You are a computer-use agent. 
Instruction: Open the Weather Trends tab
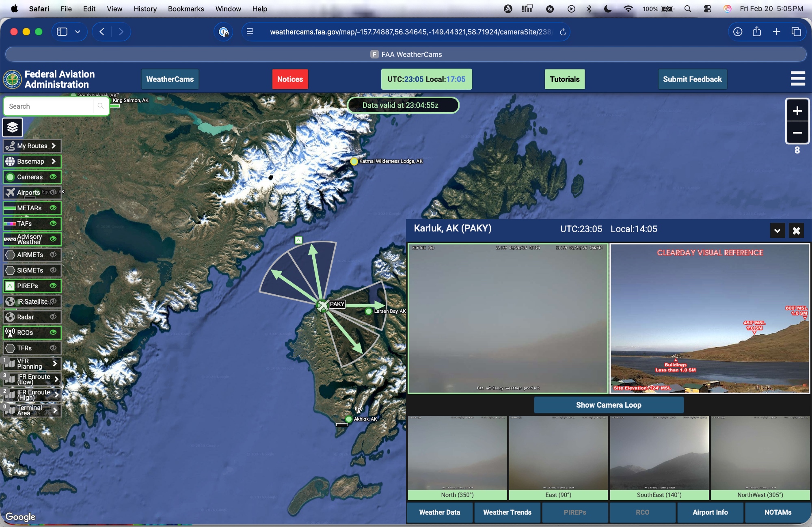click(x=507, y=512)
